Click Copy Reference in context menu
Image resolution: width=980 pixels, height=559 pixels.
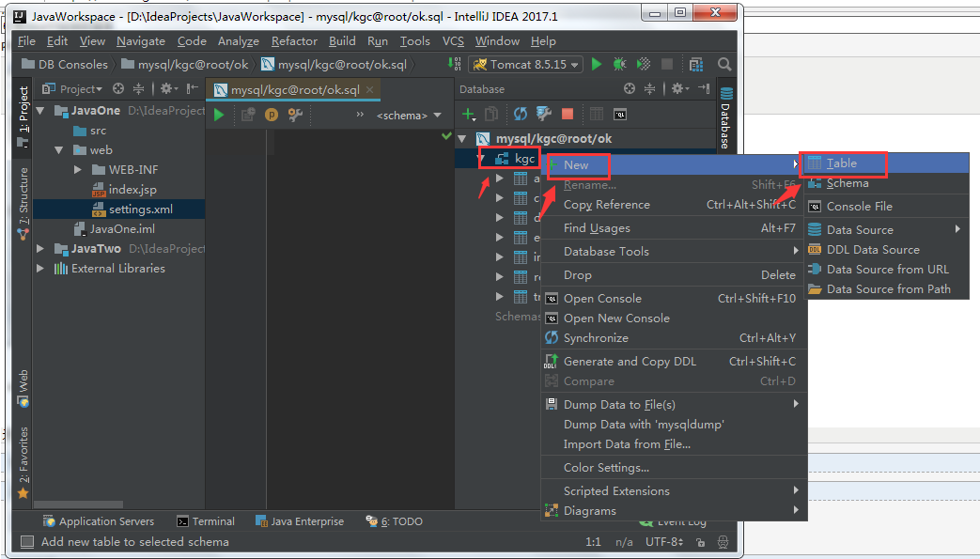click(x=674, y=205)
